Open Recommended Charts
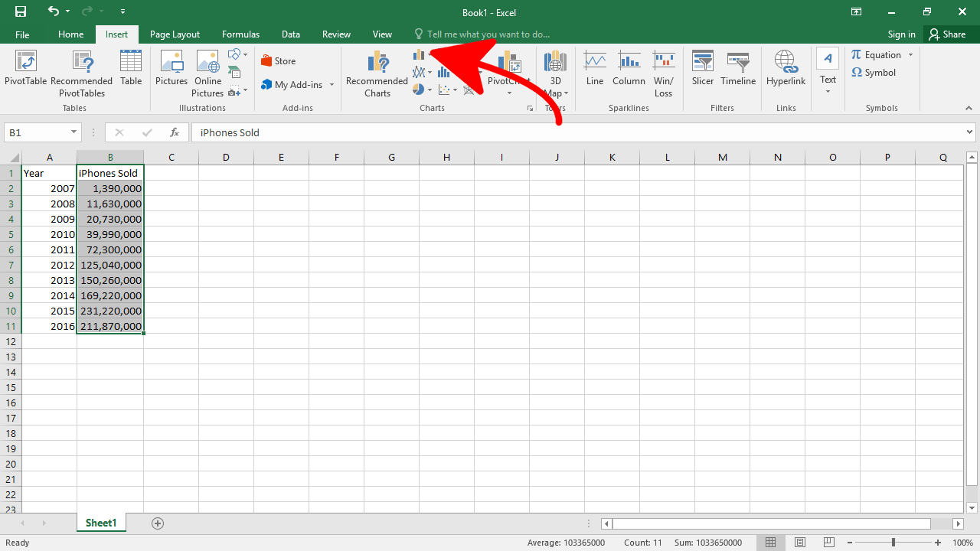This screenshot has height=551, width=980. pyautogui.click(x=377, y=73)
